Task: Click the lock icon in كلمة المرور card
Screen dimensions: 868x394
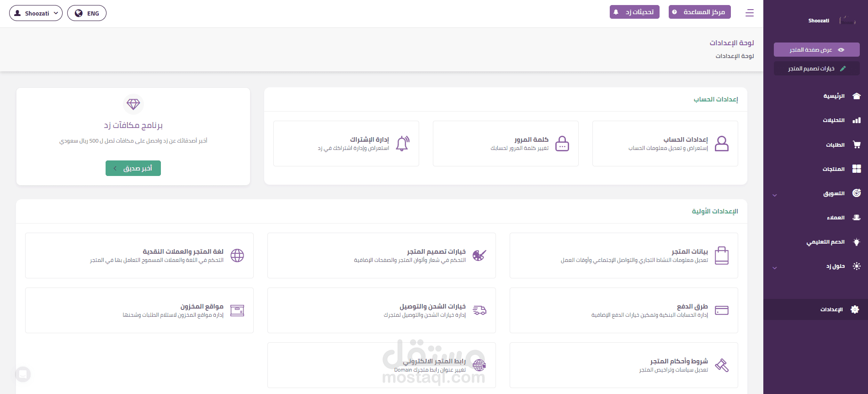Action: [562, 144]
